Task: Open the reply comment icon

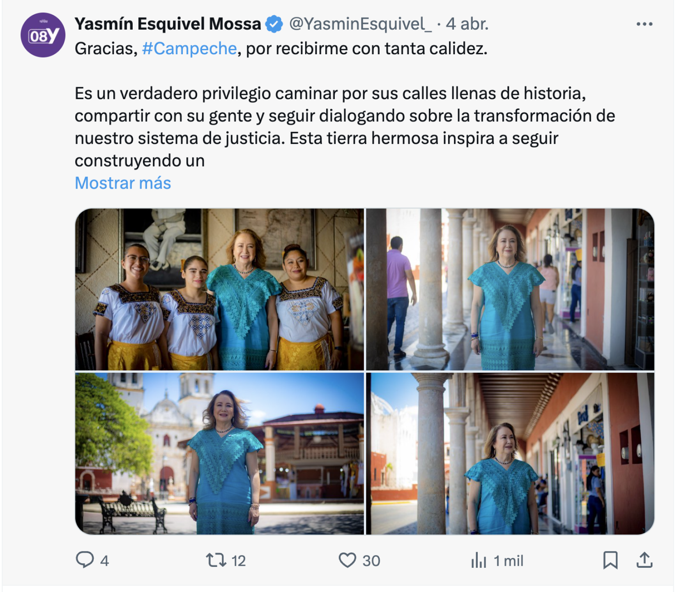Action: [x=85, y=560]
